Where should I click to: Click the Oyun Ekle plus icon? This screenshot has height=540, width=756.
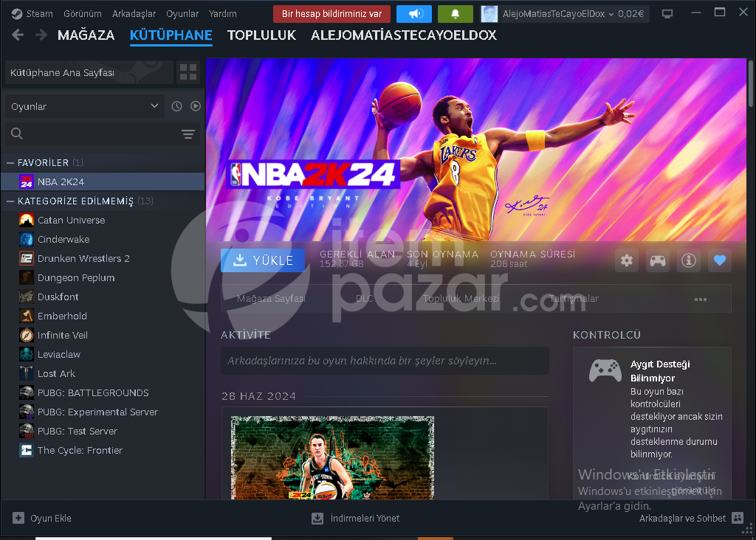18,518
